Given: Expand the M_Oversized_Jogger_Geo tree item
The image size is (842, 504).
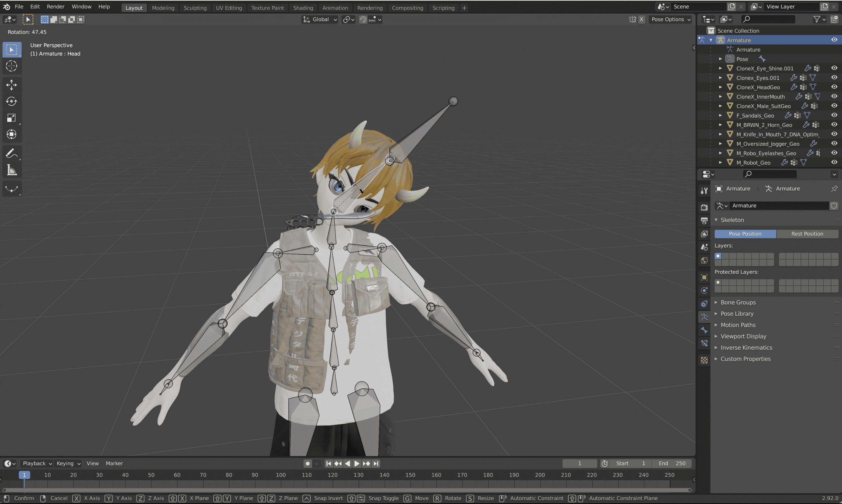Looking at the screenshot, I should (720, 144).
